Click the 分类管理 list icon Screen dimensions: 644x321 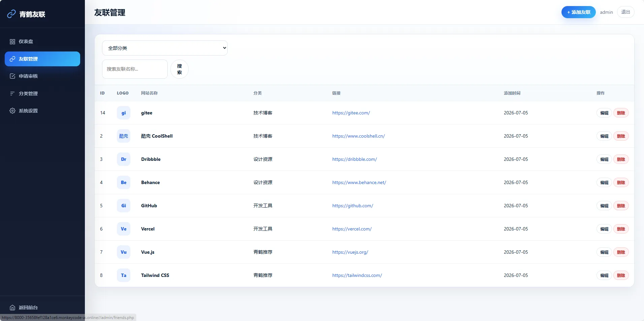[x=12, y=94]
